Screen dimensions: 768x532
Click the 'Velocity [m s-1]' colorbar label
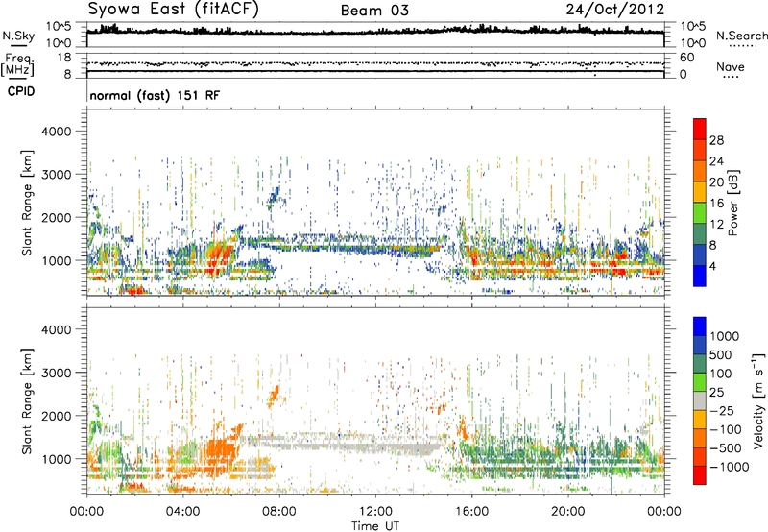[x=758, y=400]
